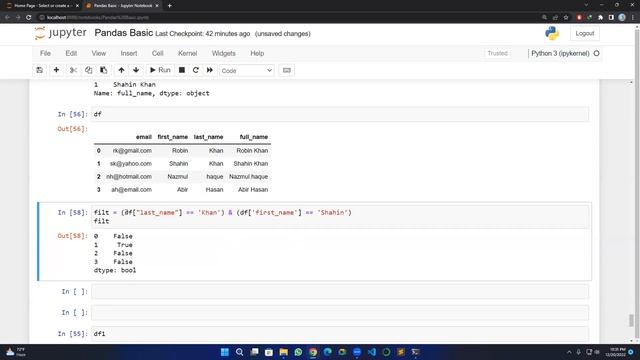Open taskbar Search
Screen dimensions: 640x360
click(240, 352)
